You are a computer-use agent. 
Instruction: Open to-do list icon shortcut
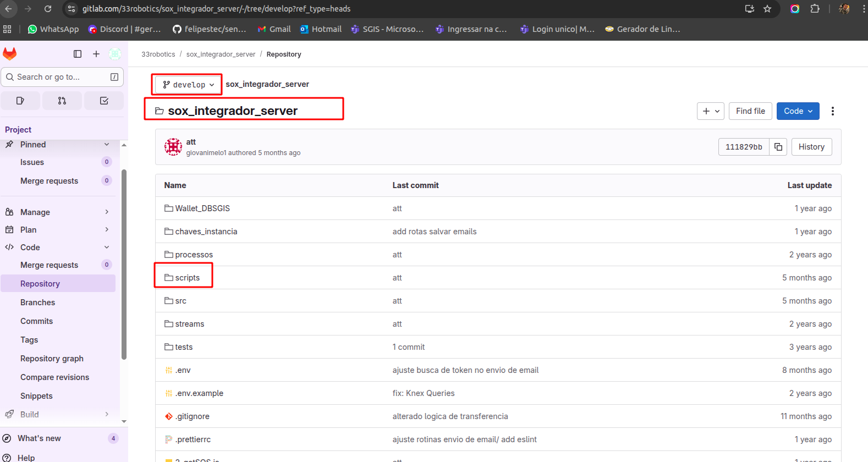coord(104,101)
